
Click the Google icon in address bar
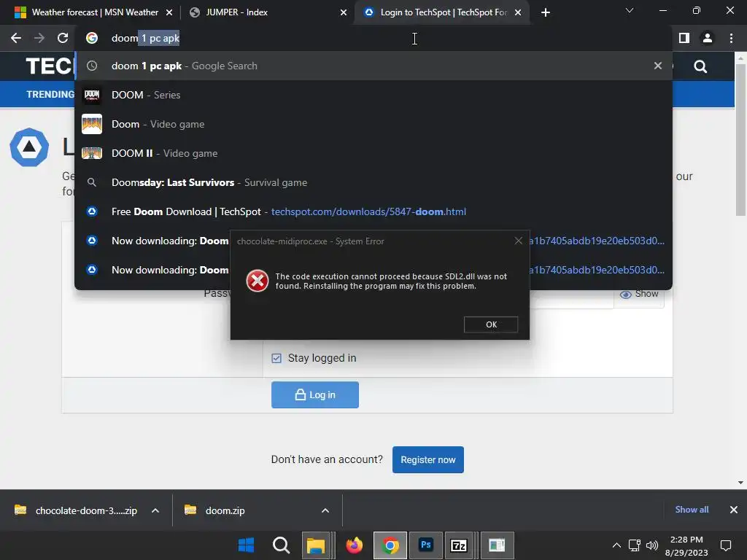tap(92, 38)
